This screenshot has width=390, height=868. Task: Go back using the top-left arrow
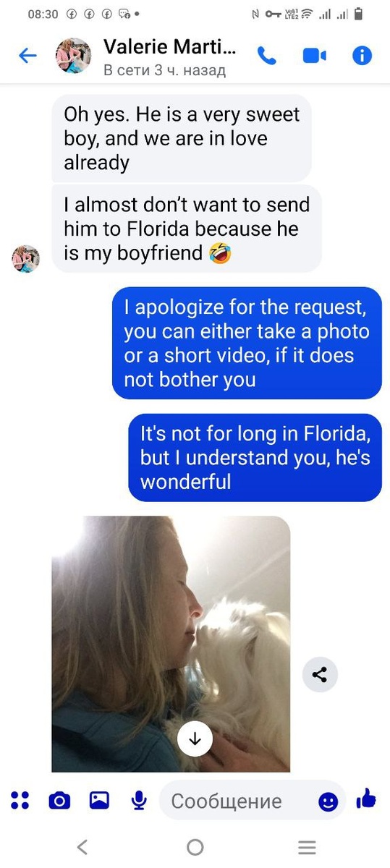pyautogui.click(x=27, y=56)
